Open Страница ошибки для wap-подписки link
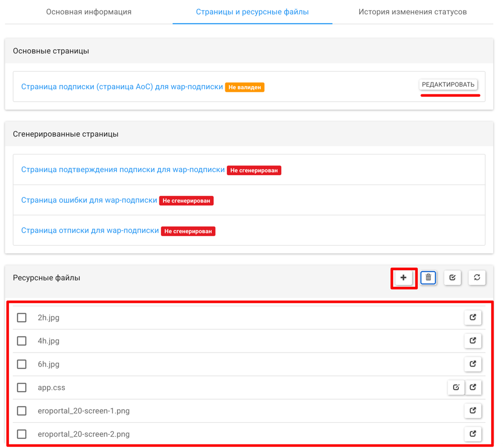 click(89, 200)
